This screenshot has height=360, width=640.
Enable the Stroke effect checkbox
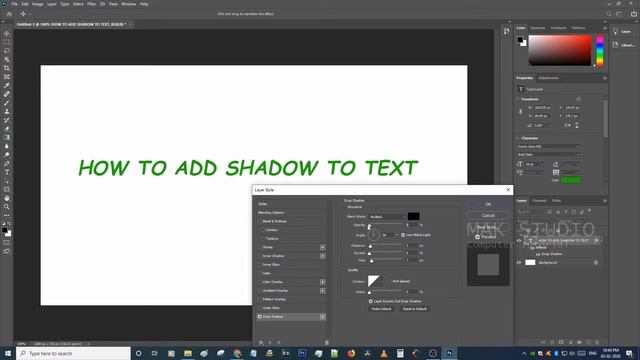260,247
